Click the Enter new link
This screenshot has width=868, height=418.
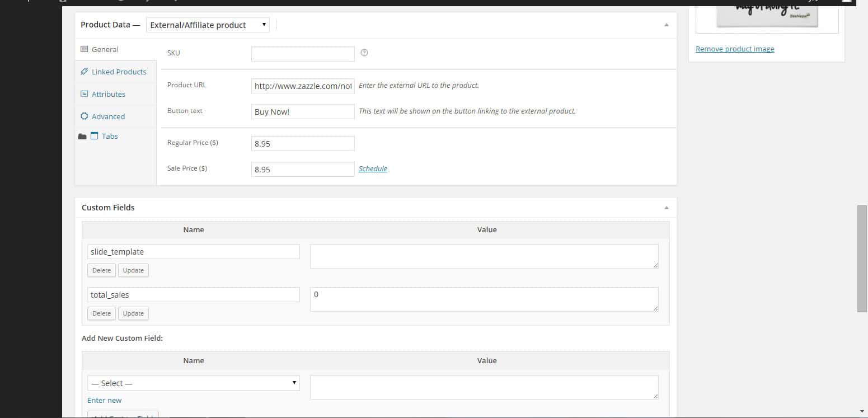(104, 400)
